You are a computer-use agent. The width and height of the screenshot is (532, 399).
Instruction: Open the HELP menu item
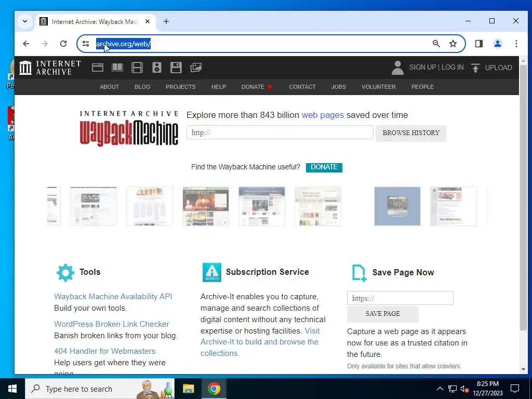click(219, 87)
